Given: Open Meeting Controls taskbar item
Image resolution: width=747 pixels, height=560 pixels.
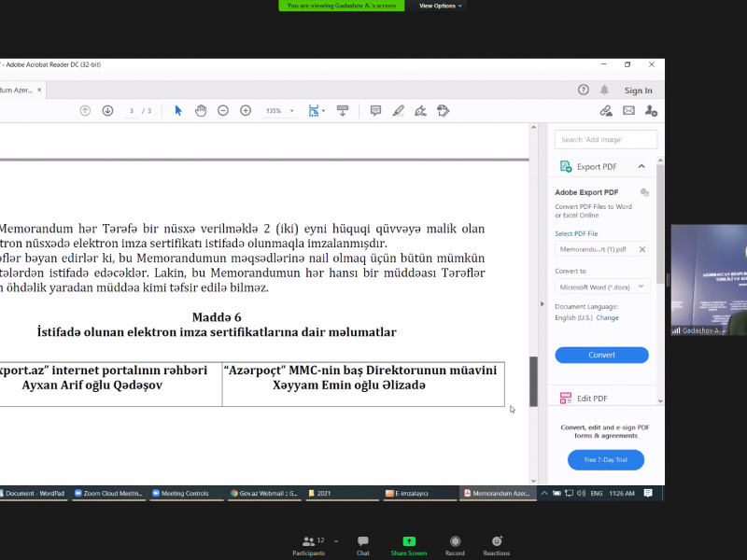Looking at the screenshot, I should point(186,494).
